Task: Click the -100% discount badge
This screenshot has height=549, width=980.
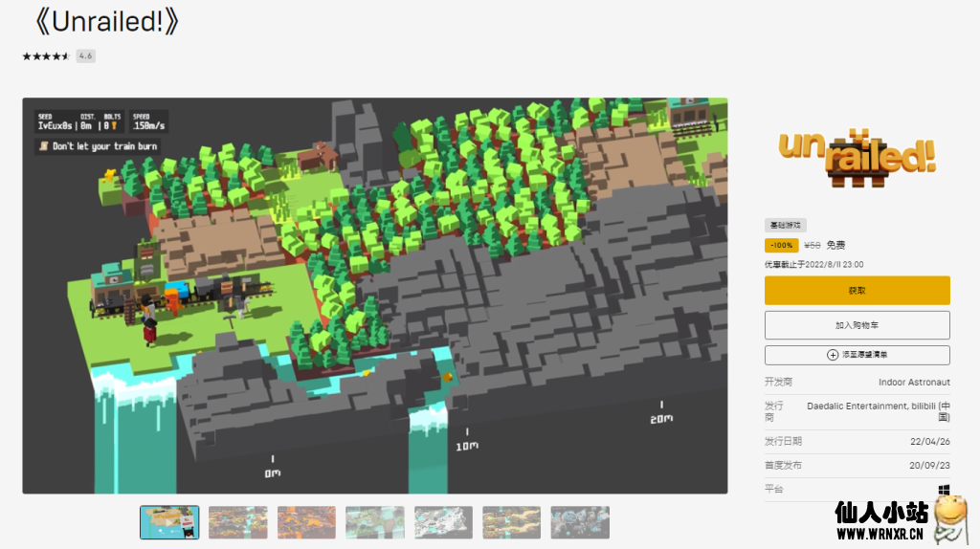Action: click(781, 245)
